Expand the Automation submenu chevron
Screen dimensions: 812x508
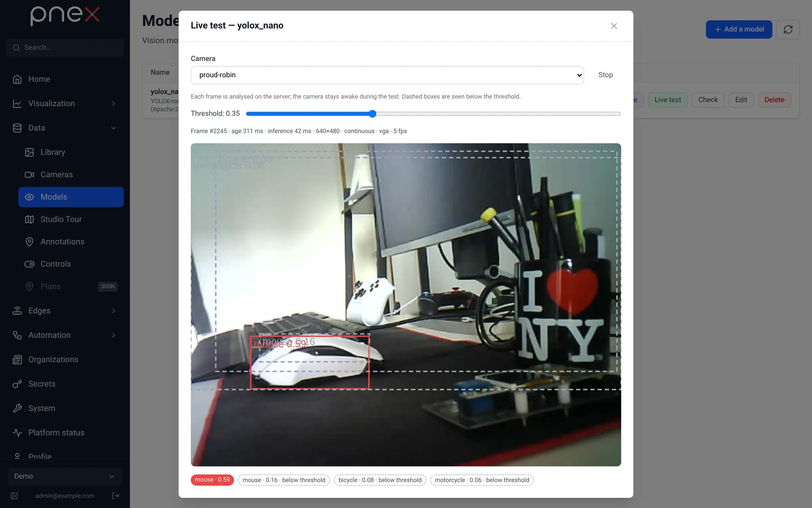pos(114,335)
